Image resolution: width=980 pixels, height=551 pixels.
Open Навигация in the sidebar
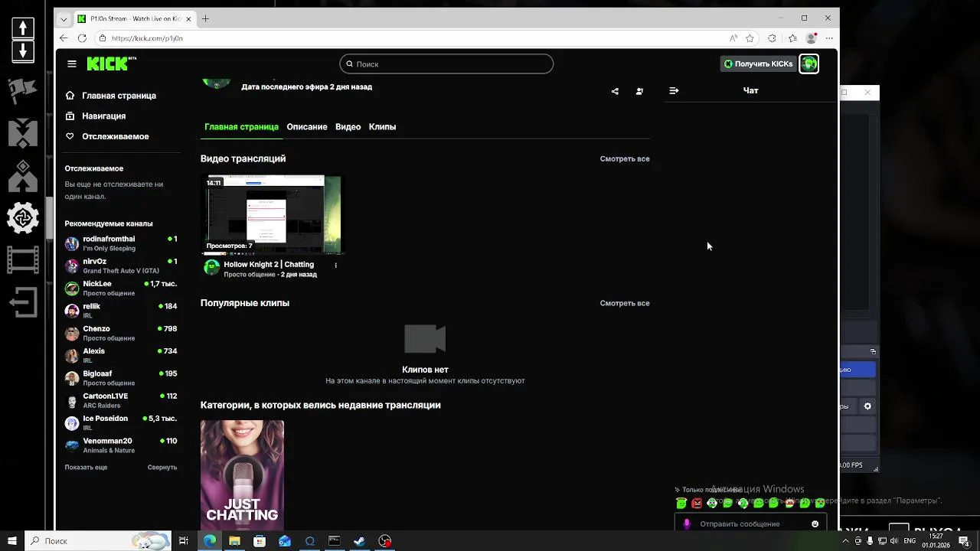coord(96,116)
